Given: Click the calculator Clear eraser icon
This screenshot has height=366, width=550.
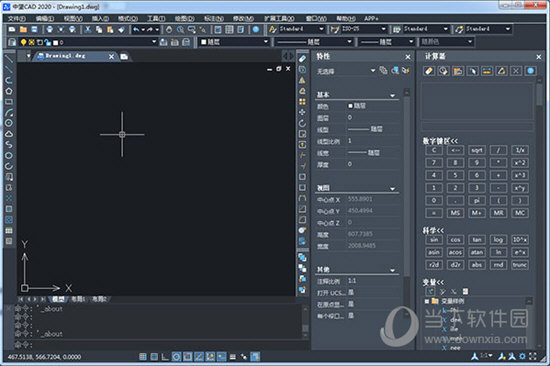Looking at the screenshot, I should (429, 71).
